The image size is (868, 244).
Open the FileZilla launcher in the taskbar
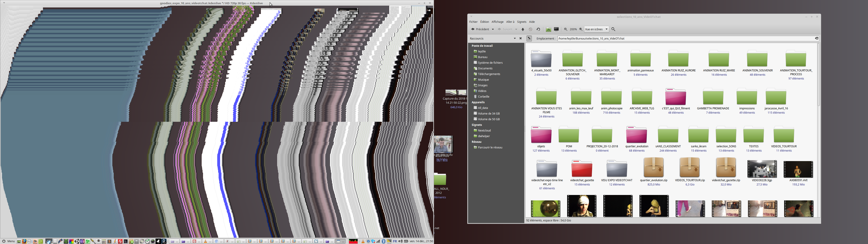point(120,241)
